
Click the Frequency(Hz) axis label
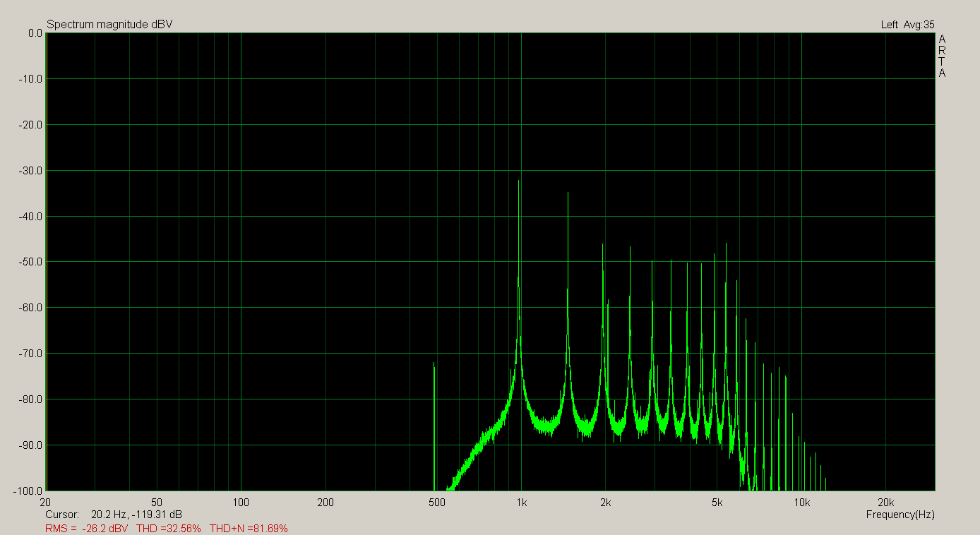pos(900,515)
